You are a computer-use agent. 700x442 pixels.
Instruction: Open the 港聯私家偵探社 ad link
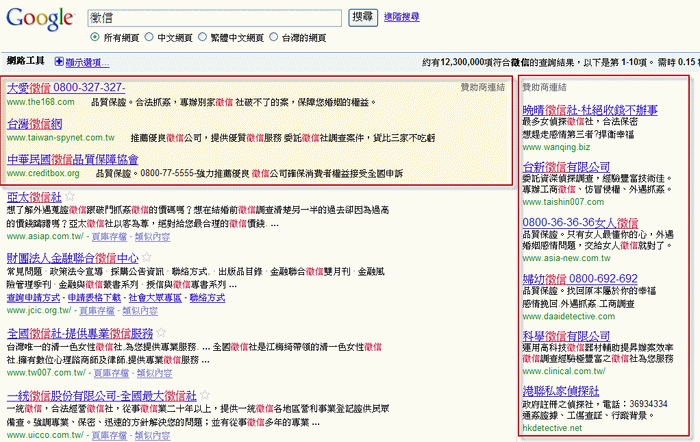tap(561, 391)
